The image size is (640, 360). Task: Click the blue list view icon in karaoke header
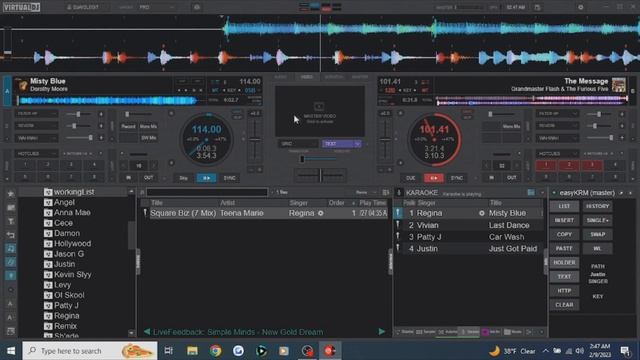[x=531, y=192]
